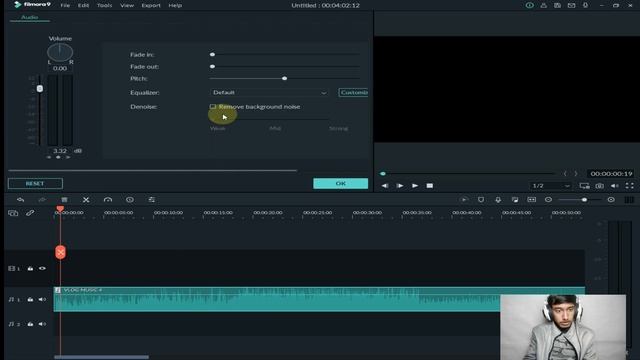Click the info circle icon in title bar

tap(529, 5)
